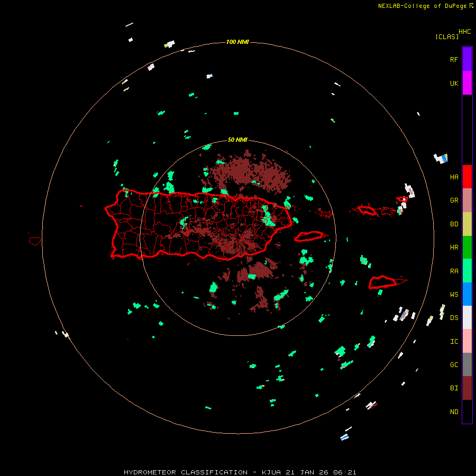Click the 100 NMI range ring label
The height and width of the screenshot is (476, 476).
237,42
